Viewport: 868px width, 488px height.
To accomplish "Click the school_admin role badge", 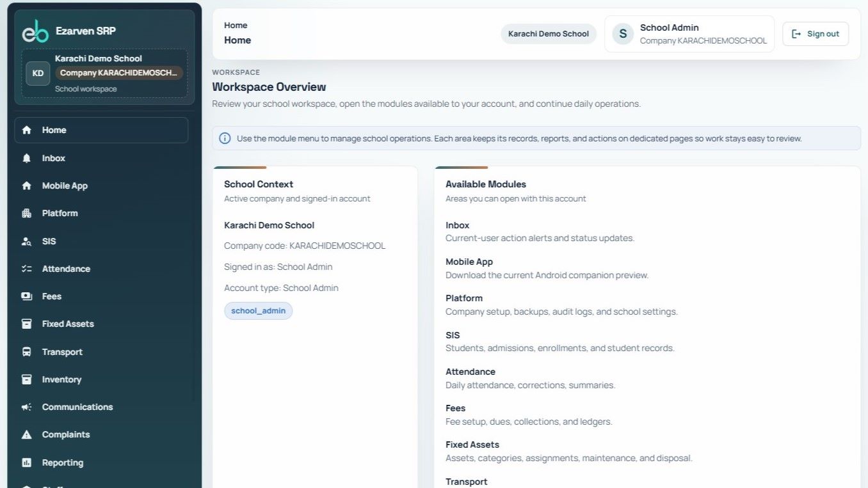I will [x=258, y=311].
